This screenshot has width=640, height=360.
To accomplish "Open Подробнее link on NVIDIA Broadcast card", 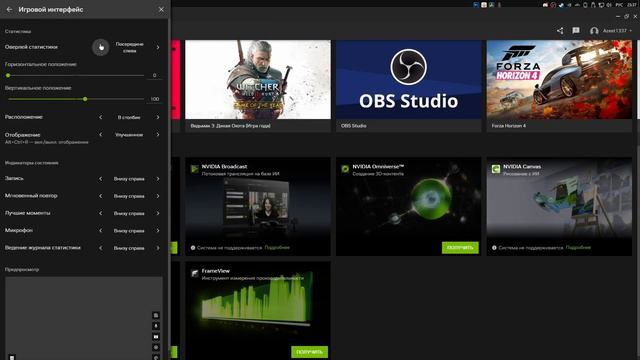I will (277, 247).
